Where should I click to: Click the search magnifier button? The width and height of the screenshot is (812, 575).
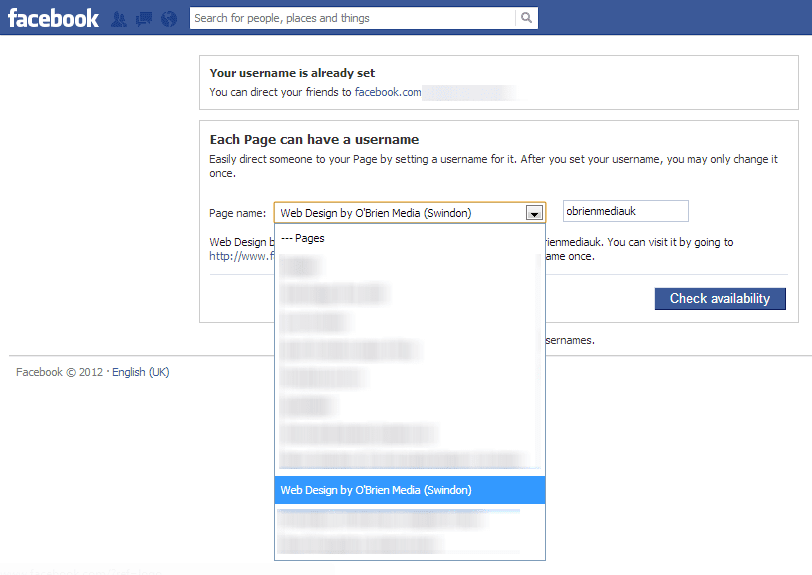(x=526, y=18)
